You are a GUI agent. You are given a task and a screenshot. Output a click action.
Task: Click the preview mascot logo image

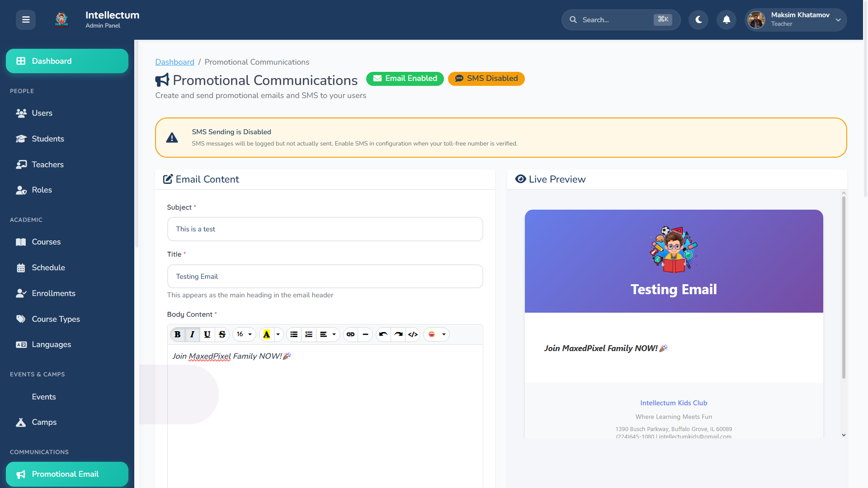pyautogui.click(x=674, y=249)
